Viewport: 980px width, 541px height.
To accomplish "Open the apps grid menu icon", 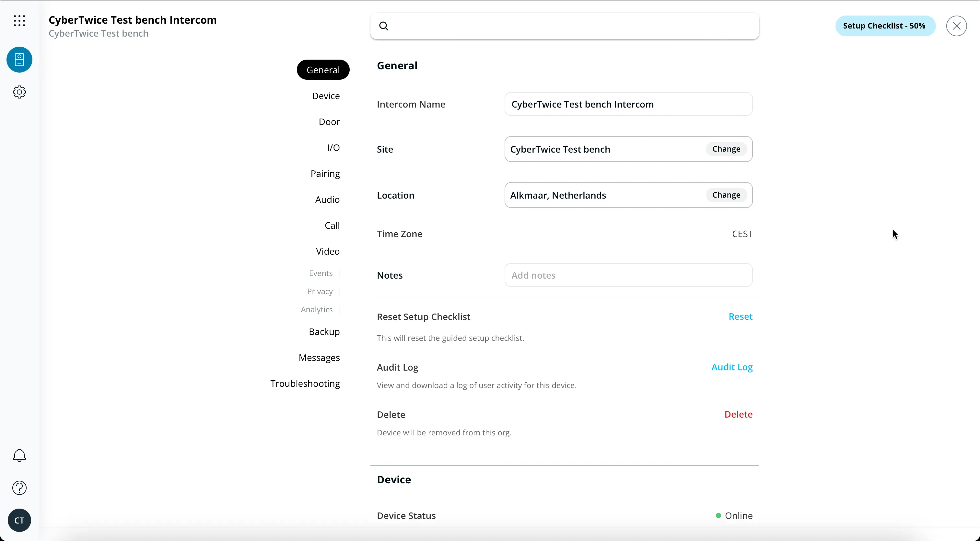I will [x=19, y=20].
